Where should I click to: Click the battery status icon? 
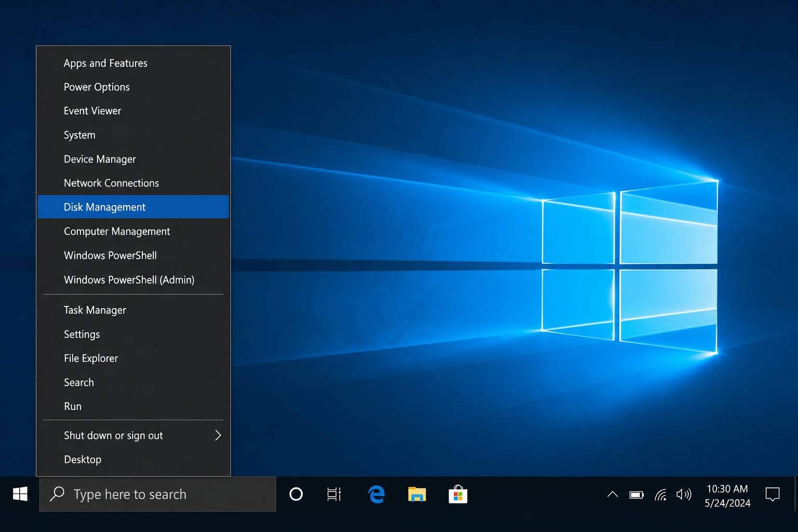[x=637, y=495]
